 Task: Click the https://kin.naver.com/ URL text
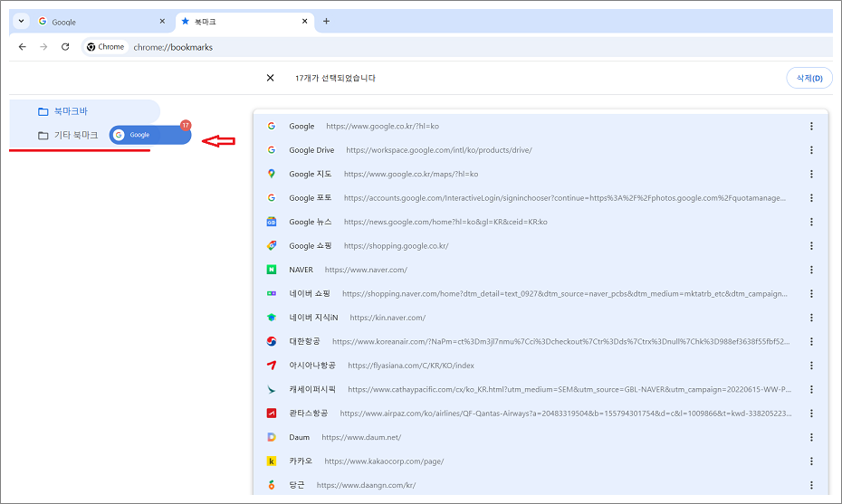(x=388, y=318)
